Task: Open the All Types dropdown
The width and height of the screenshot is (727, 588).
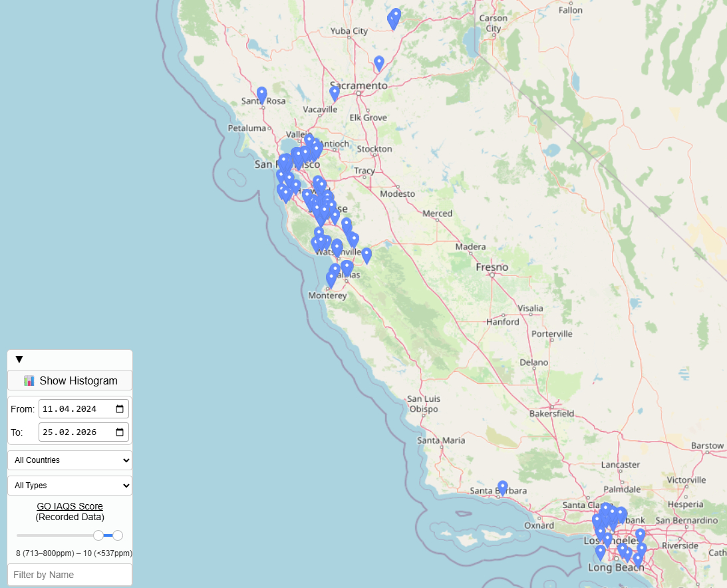Action: (70, 486)
